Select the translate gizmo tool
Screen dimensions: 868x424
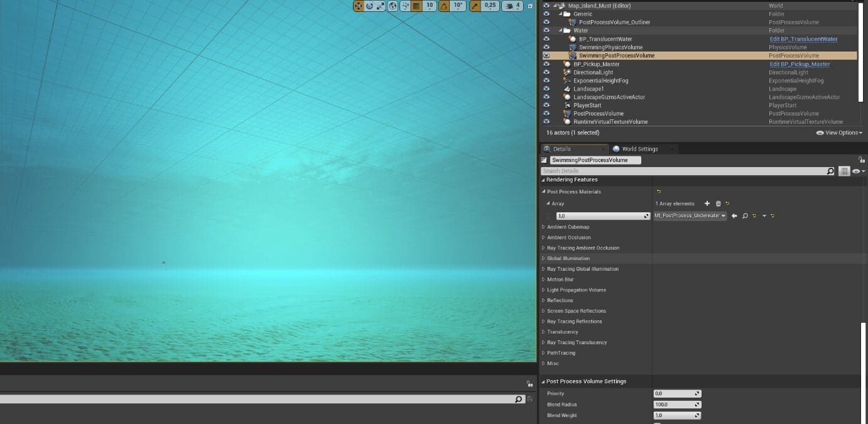(359, 6)
